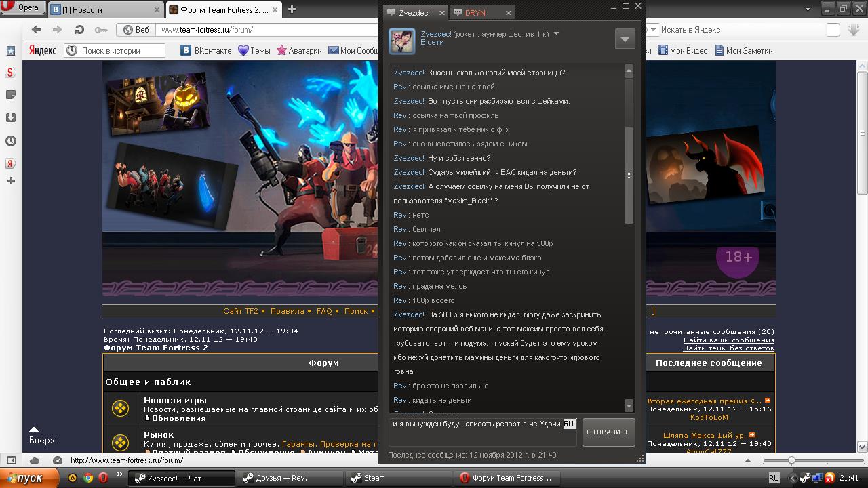The width and height of the screenshot is (868, 488).
Task: Open the Яндекс panel in Opera sidebar
Action: [x=11, y=163]
